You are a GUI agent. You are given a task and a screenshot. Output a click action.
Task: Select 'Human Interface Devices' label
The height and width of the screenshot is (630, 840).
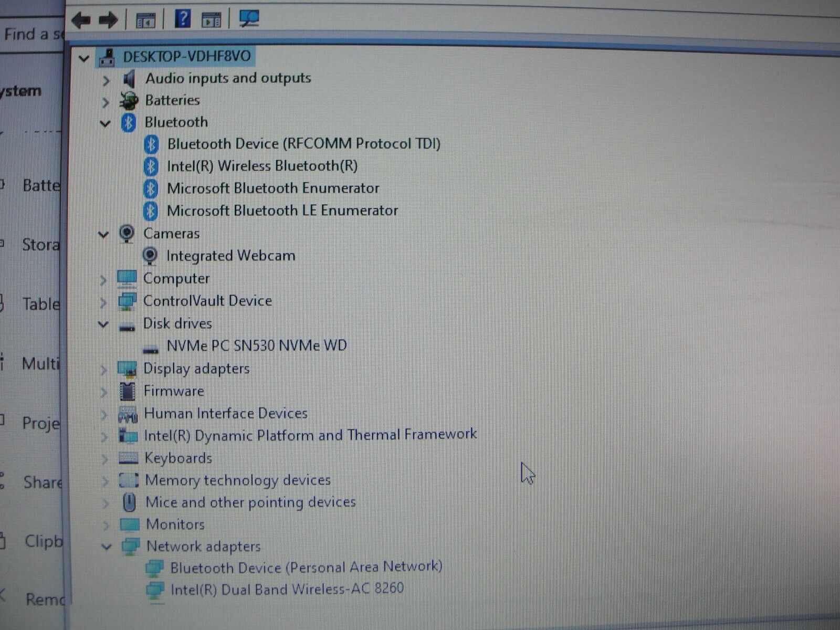coord(225,413)
